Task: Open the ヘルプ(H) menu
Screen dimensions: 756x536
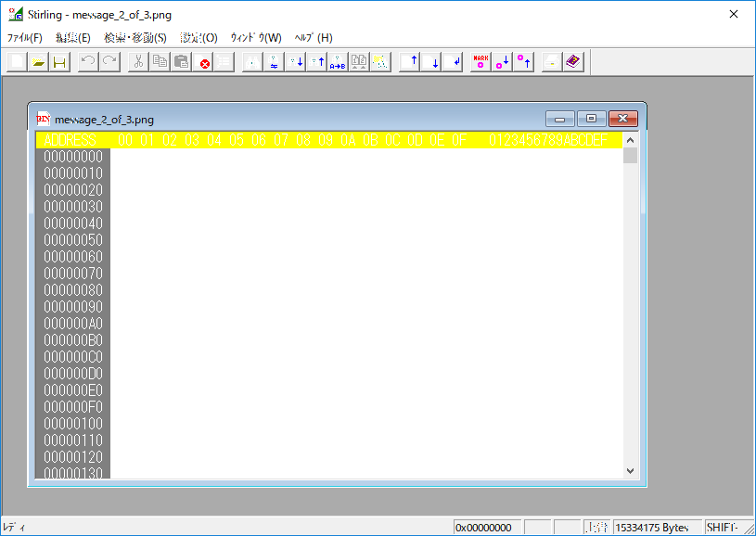Action: [x=314, y=38]
